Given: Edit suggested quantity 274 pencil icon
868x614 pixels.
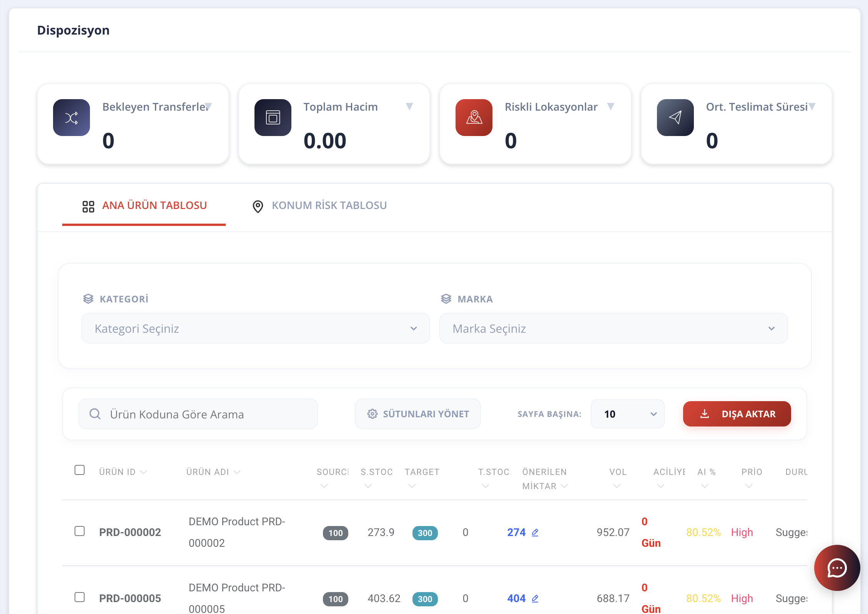Looking at the screenshot, I should coord(535,533).
